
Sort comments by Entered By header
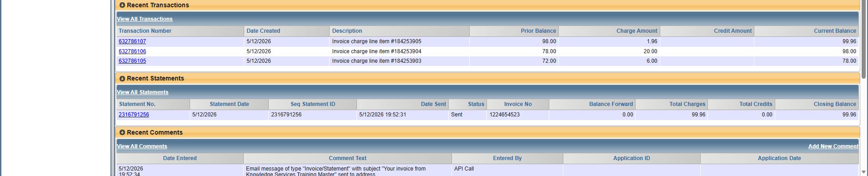(507, 158)
